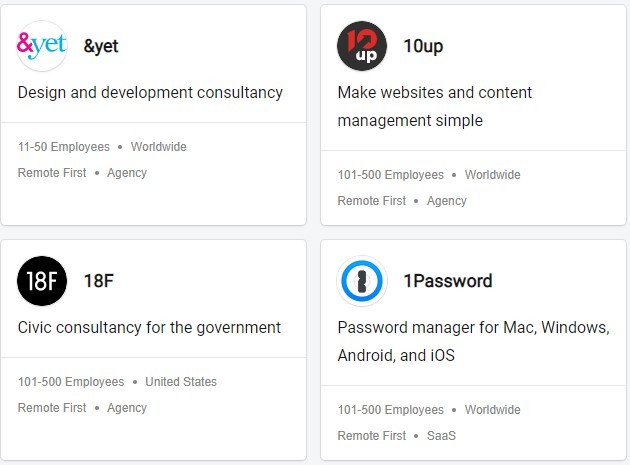The height and width of the screenshot is (465, 630).
Task: Select 'Make websites and content management simple' text
Action: (x=435, y=107)
